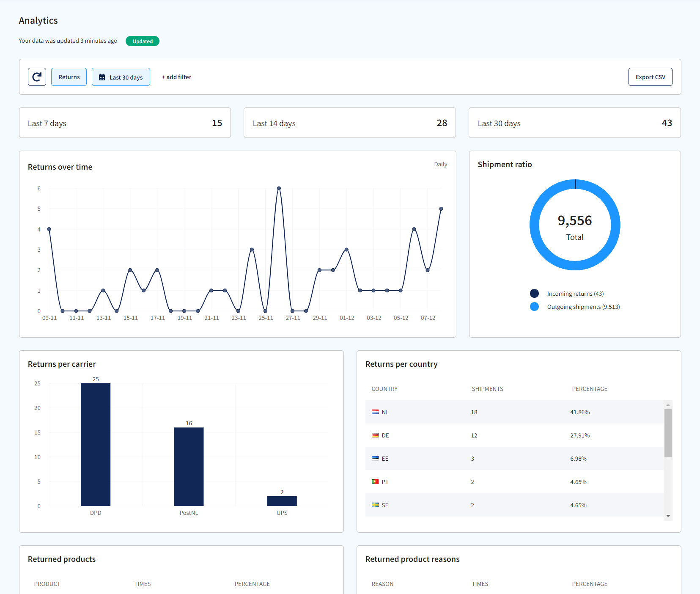700x594 pixels.
Task: Click the NL flag icon
Action: coord(375,412)
